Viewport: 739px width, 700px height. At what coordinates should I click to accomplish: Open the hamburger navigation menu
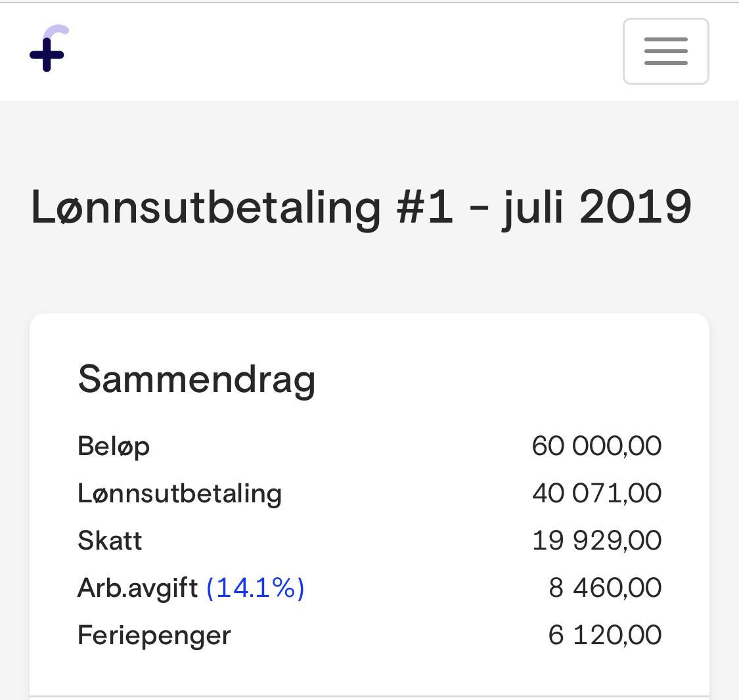(665, 51)
